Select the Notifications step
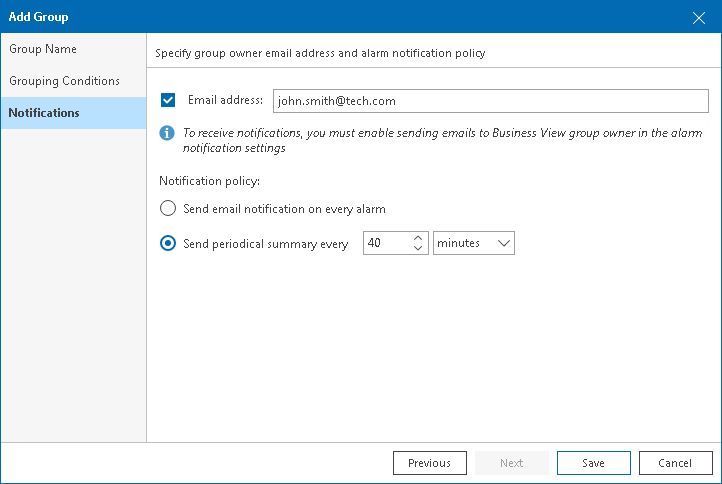This screenshot has width=722, height=484. click(x=73, y=113)
